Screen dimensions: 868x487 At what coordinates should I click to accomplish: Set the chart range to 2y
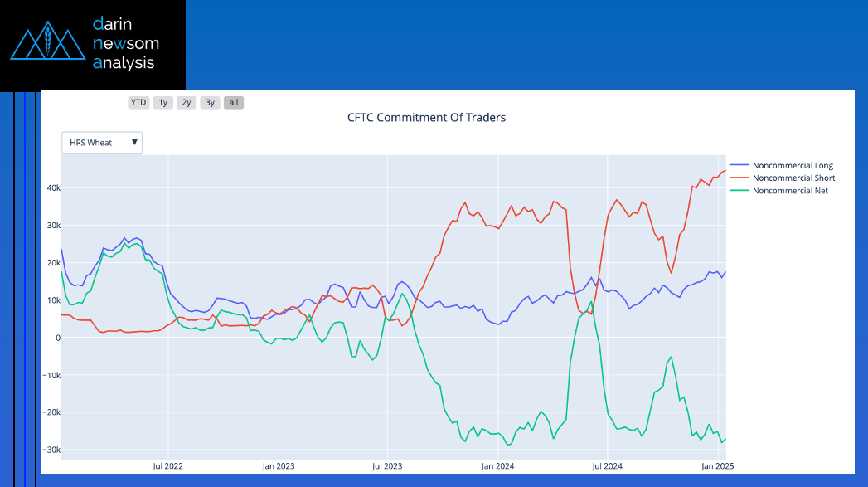point(187,103)
